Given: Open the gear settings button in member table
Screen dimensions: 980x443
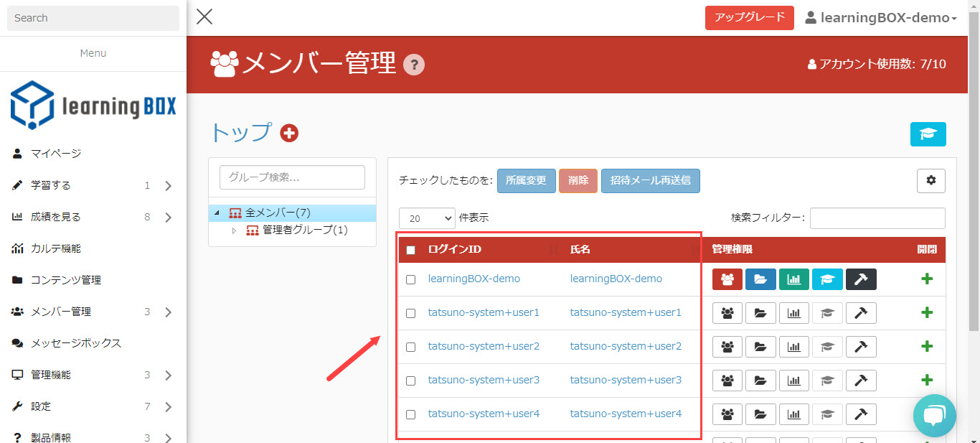Looking at the screenshot, I should click(x=930, y=181).
